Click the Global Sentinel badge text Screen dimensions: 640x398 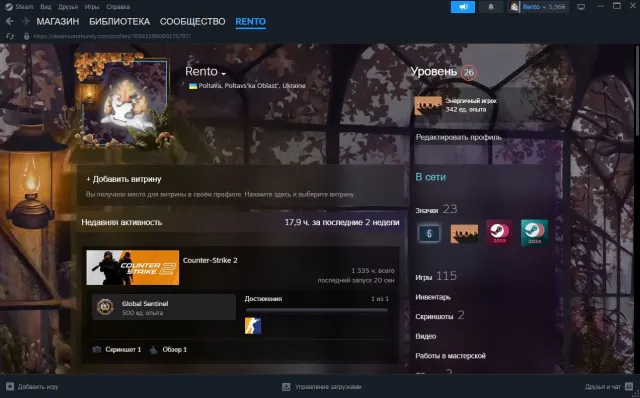coord(145,304)
